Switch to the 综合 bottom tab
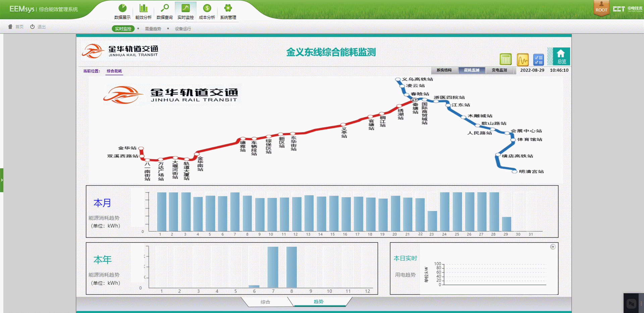This screenshot has width=644, height=313. tap(265, 302)
